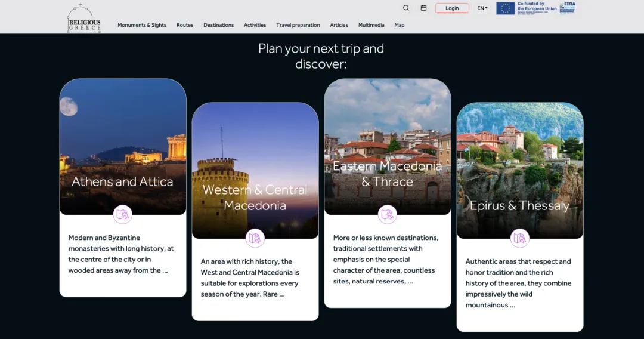Screen dimensions: 644x339
Task: Click map icon on Epirus & Thessaly card
Action: point(520,238)
